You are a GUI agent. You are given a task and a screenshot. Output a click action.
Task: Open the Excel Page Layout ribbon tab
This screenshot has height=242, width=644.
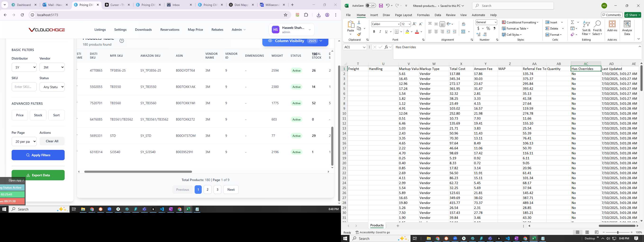pos(403,15)
